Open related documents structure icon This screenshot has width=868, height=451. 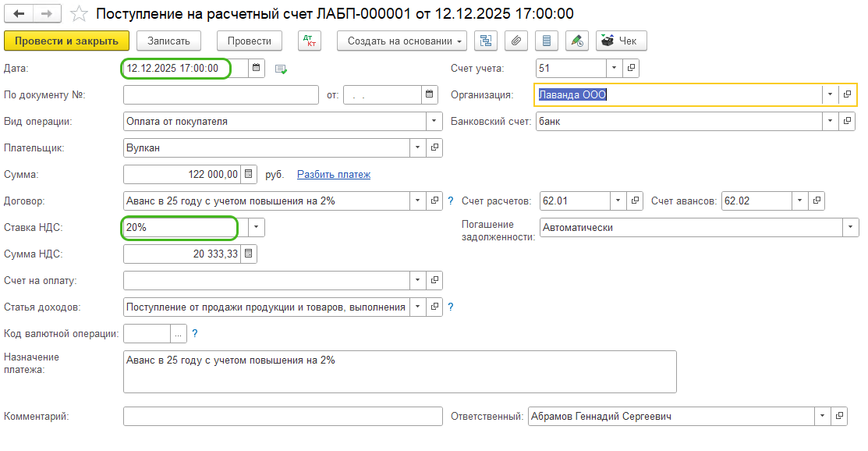point(487,41)
